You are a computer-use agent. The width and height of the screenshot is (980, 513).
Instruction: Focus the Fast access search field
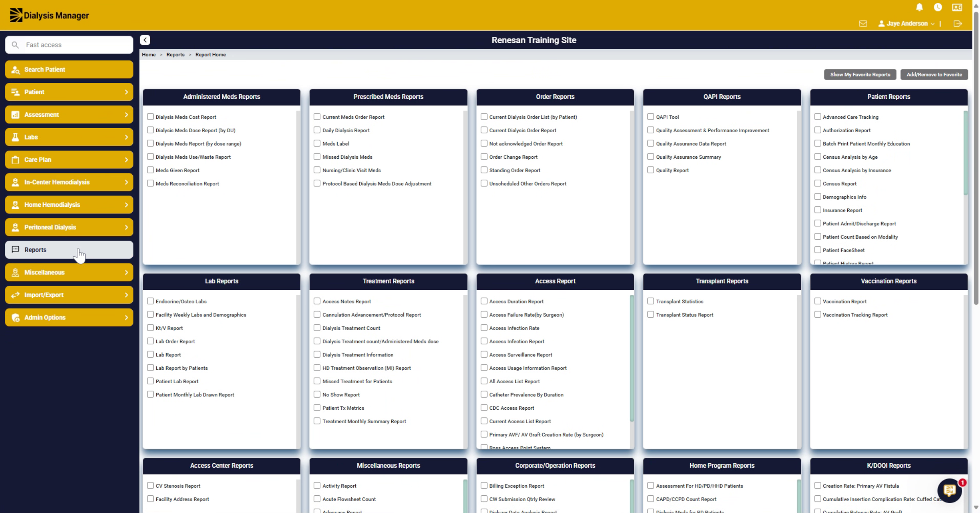coord(69,45)
